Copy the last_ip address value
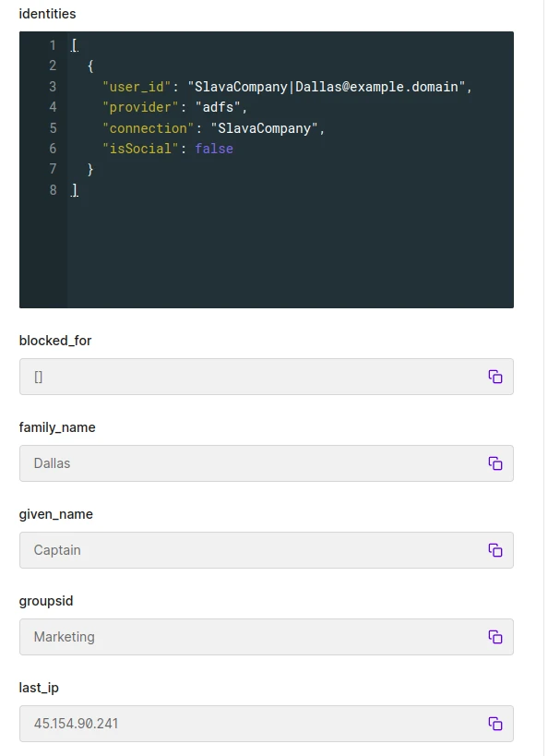548x756 pixels. 495,724
